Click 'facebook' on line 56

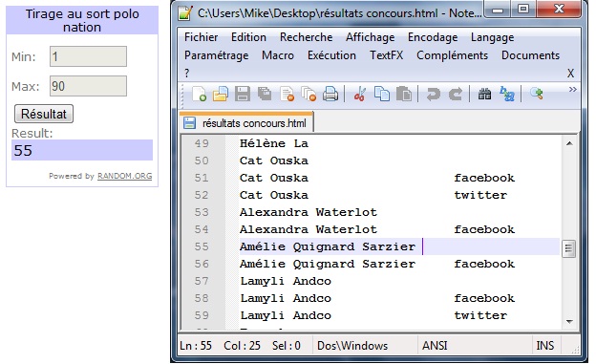(484, 264)
